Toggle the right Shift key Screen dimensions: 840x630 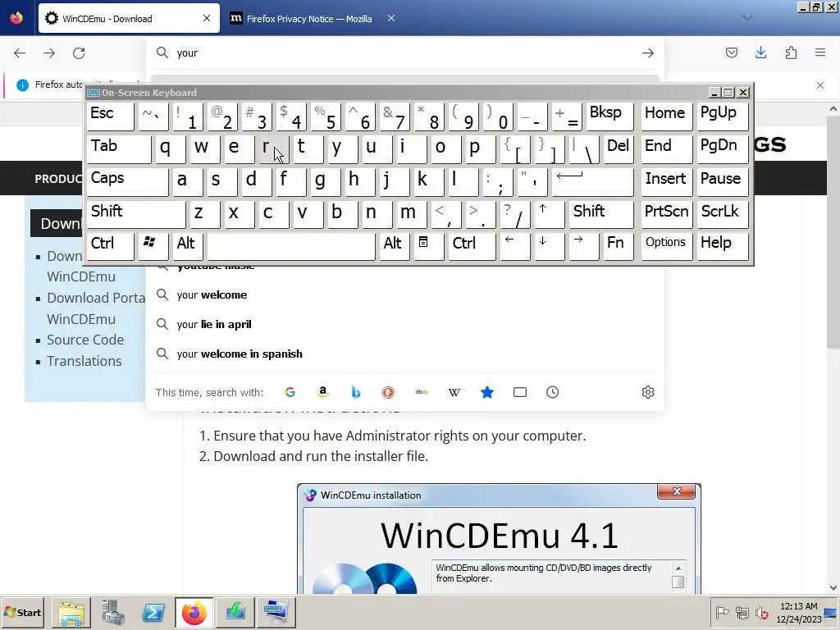(602, 214)
